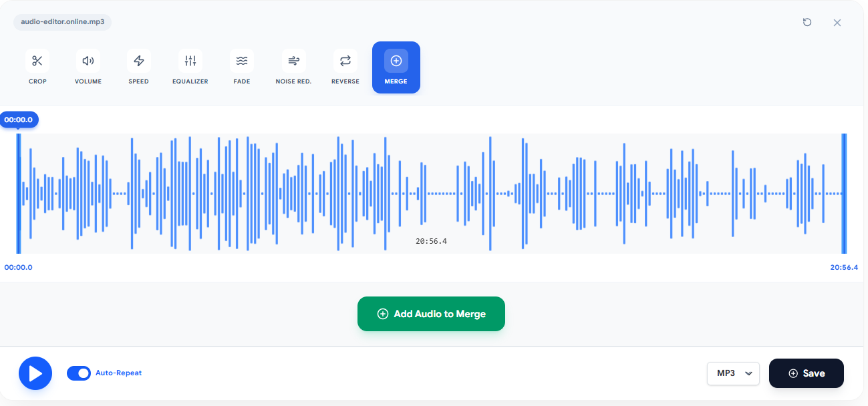Open the Noise Red. tool
Screen dimensions: 868x406
(x=293, y=67)
